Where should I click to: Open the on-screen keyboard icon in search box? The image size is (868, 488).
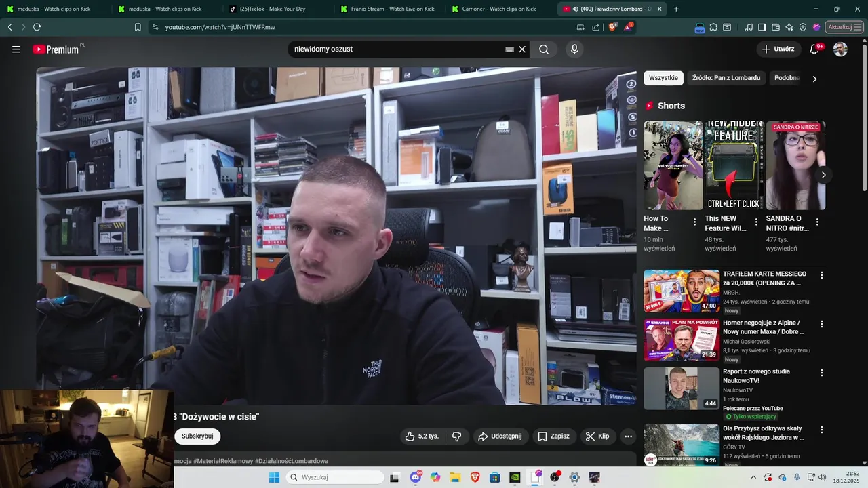[510, 49]
